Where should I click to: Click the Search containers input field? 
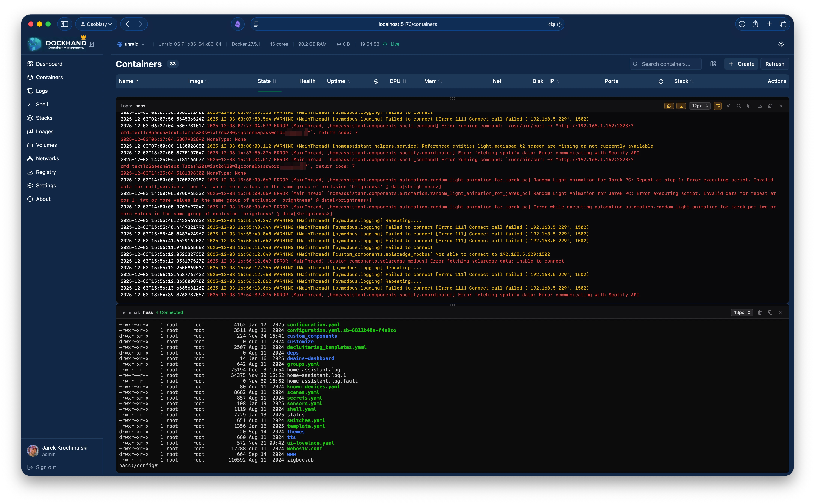665,64
